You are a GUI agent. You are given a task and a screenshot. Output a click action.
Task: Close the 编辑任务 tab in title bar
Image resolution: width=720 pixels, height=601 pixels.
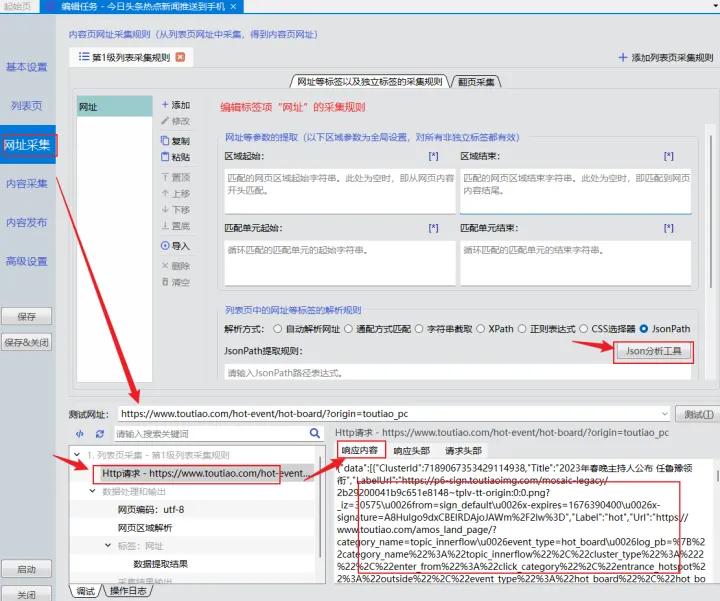point(233,6)
